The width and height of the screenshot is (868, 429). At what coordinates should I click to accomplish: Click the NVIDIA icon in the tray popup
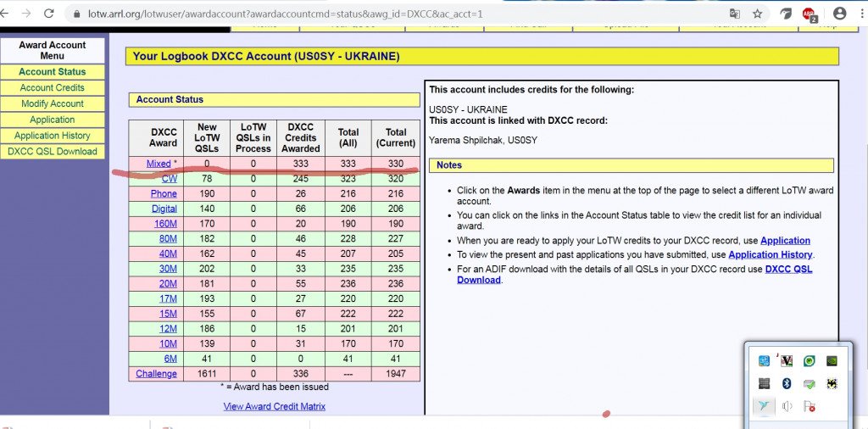[832, 361]
